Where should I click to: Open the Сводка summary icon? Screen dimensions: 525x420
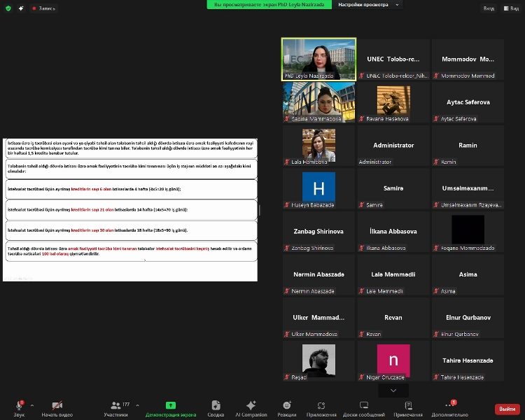pos(216,407)
